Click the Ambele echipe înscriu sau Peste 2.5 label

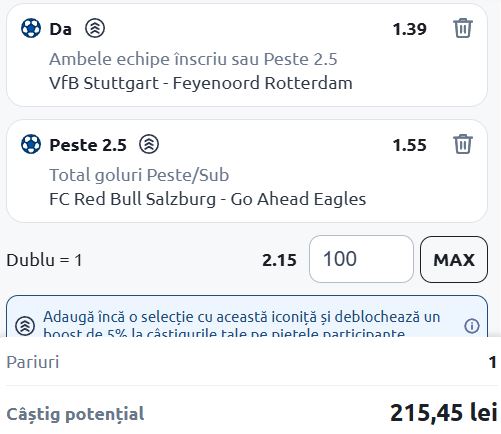pos(193,59)
